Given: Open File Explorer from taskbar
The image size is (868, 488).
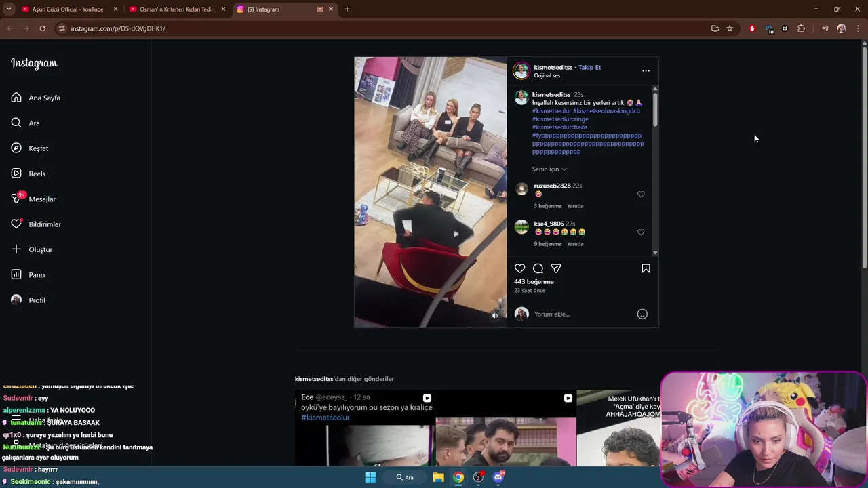Looking at the screenshot, I should pyautogui.click(x=438, y=477).
